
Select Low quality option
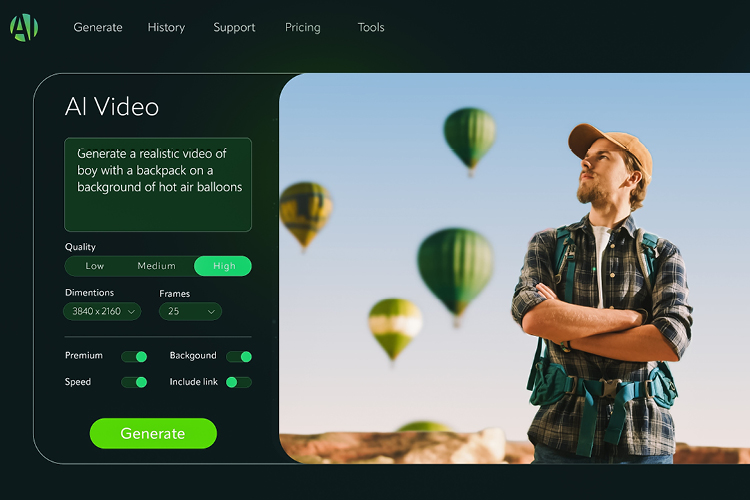click(95, 266)
